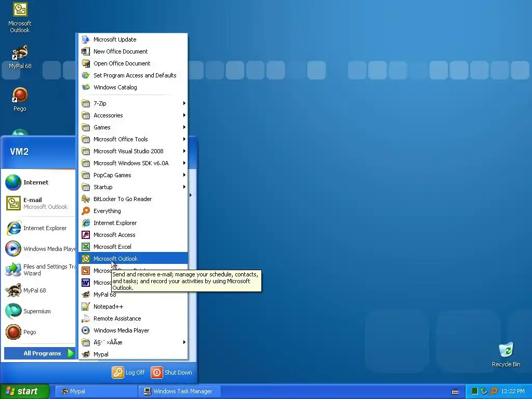Click the Open Office Document icon
This screenshot has width=532, height=399.
(x=86, y=63)
